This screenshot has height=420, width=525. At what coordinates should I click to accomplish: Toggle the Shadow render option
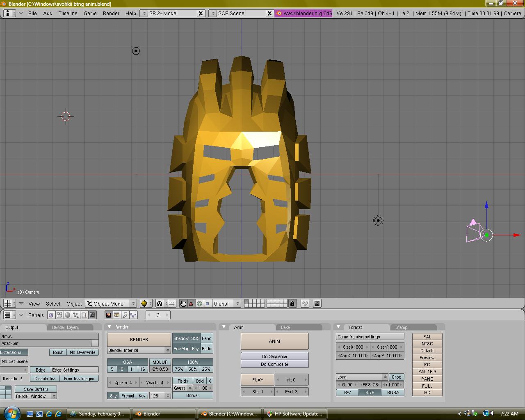[181, 338]
